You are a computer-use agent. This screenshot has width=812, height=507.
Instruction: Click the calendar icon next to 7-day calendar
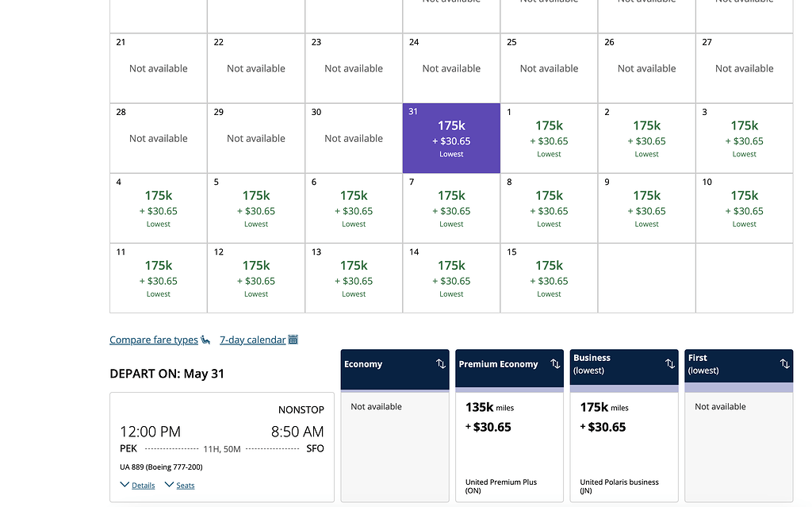click(293, 340)
